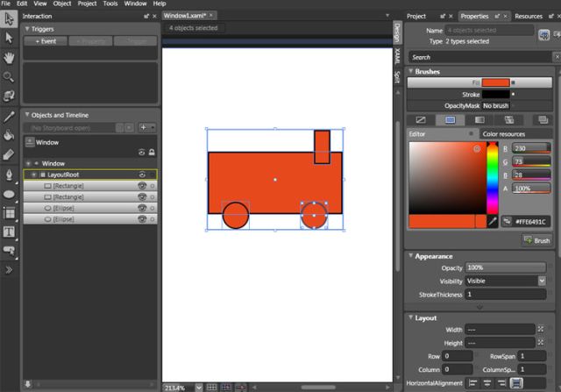
Task: Open the Object menu
Action: click(61, 4)
